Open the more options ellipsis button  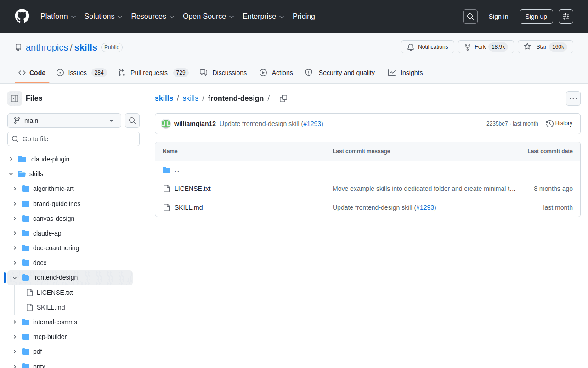coord(573,98)
